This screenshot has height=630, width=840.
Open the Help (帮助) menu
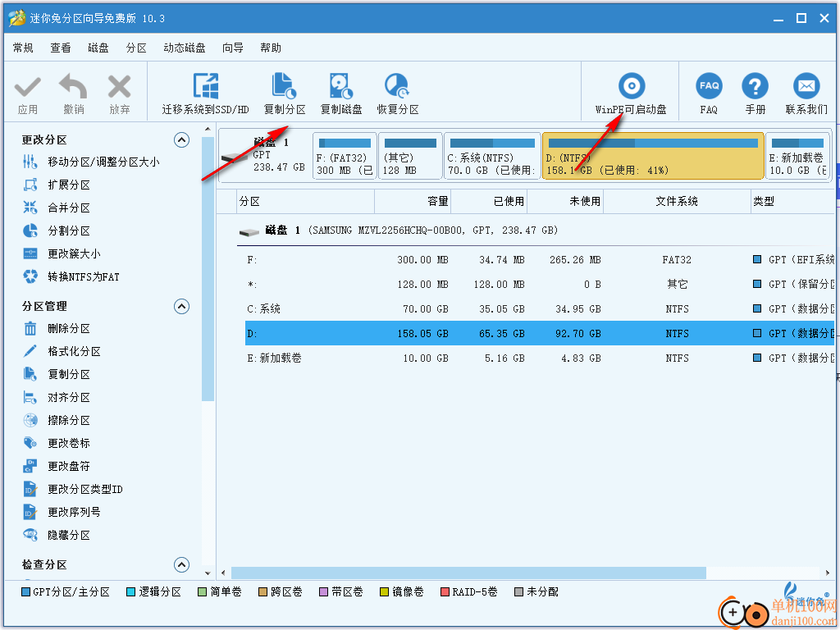(x=271, y=48)
